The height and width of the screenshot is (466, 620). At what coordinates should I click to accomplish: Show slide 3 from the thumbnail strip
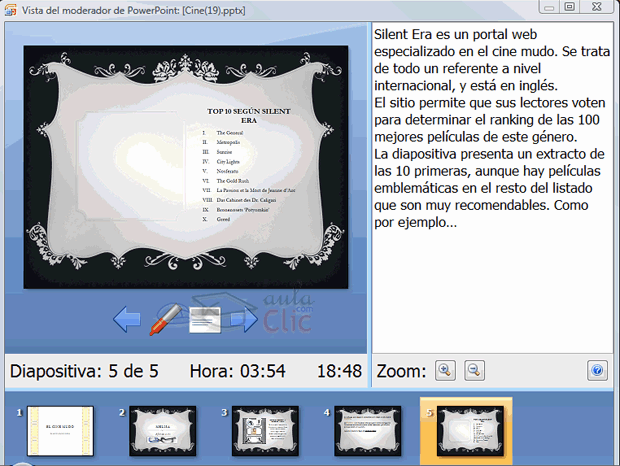click(265, 431)
